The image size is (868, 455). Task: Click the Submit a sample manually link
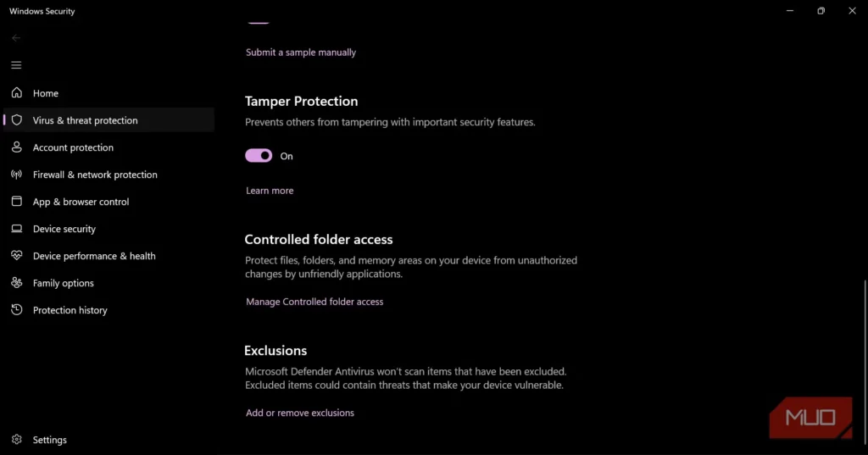301,53
